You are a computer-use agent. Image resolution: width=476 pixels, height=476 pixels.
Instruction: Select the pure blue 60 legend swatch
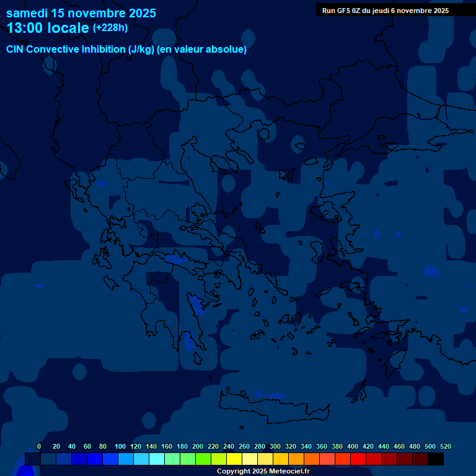(x=95, y=459)
